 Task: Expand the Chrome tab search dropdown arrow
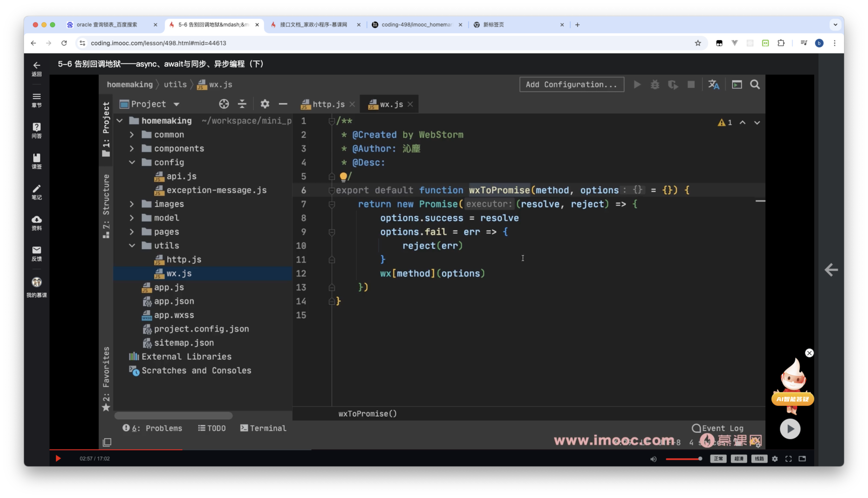[835, 25]
